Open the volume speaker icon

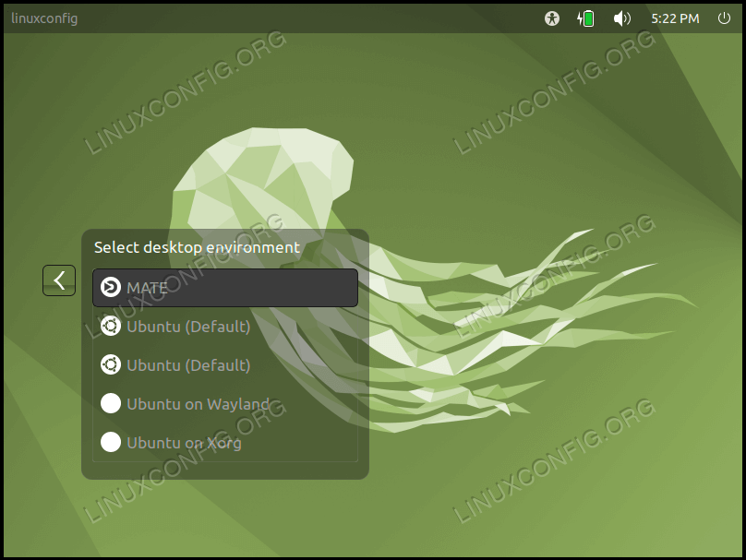622,18
